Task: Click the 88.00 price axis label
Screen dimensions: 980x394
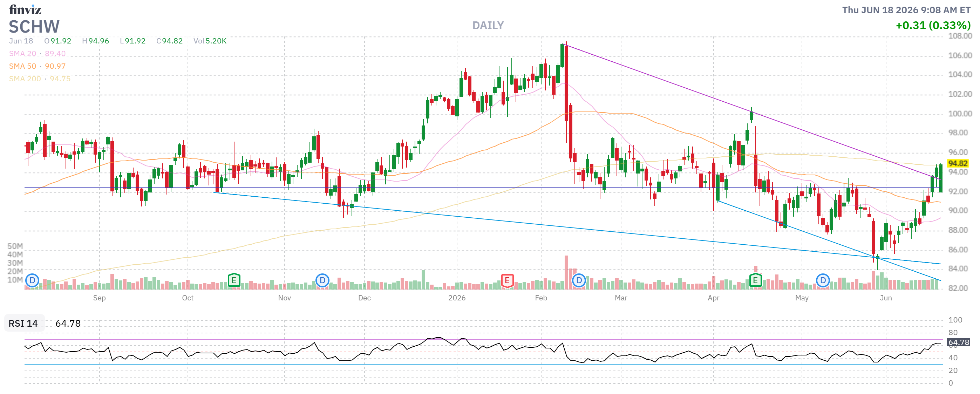Action: tap(958, 230)
